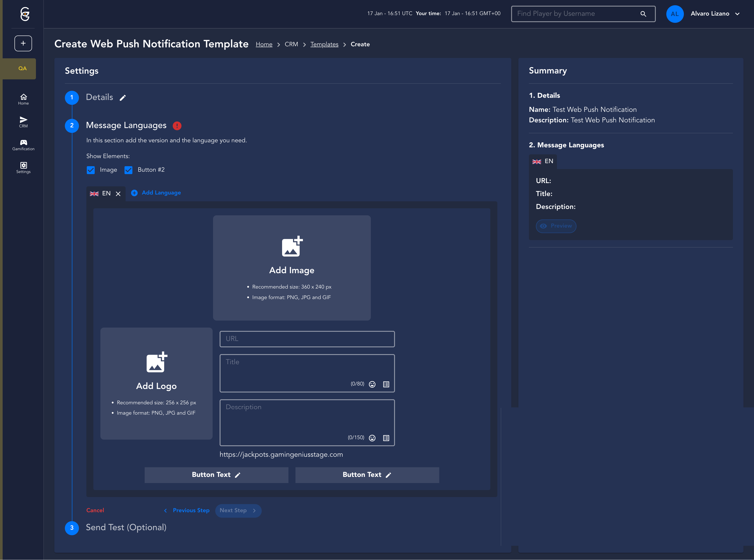Edit the first Button Text pencil

[x=238, y=475]
